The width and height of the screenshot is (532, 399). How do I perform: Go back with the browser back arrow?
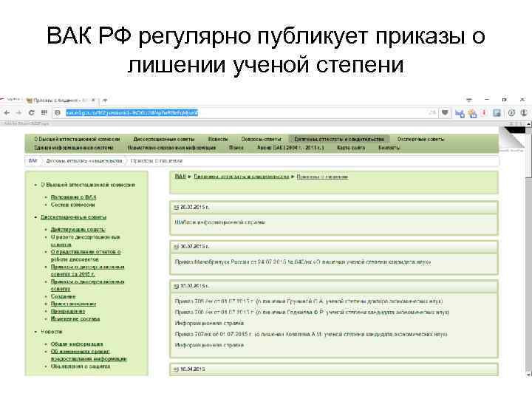[7, 112]
